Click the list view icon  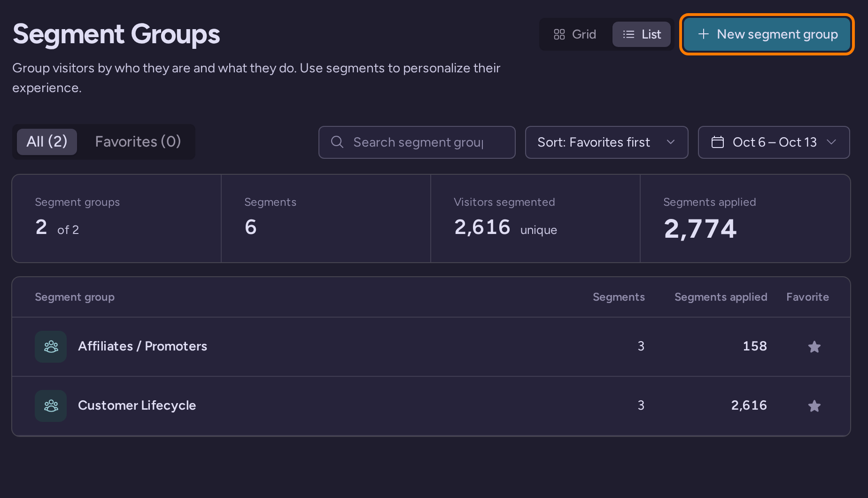(628, 34)
